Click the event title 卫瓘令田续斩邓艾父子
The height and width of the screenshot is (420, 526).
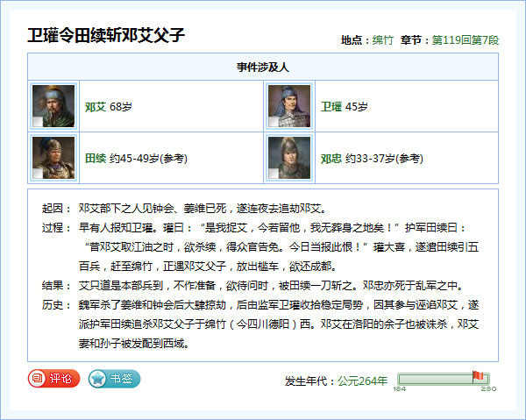107,36
